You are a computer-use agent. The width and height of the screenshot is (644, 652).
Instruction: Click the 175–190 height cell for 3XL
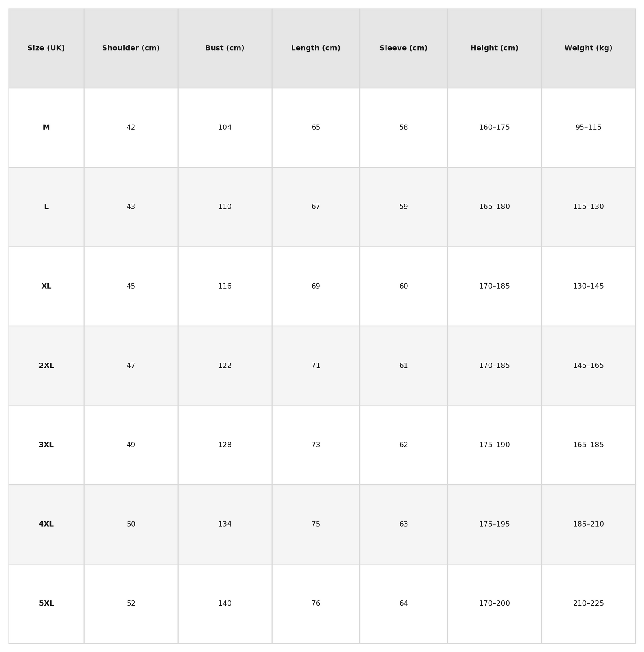(x=494, y=445)
